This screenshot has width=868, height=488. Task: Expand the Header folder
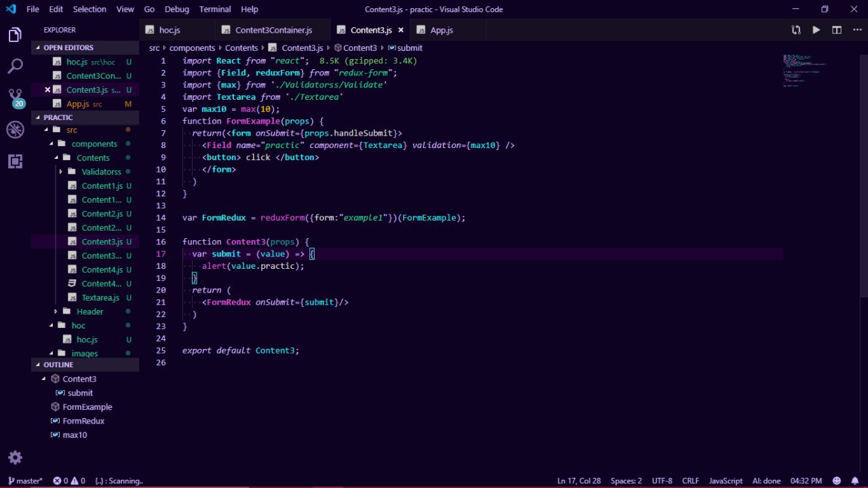[x=90, y=312]
